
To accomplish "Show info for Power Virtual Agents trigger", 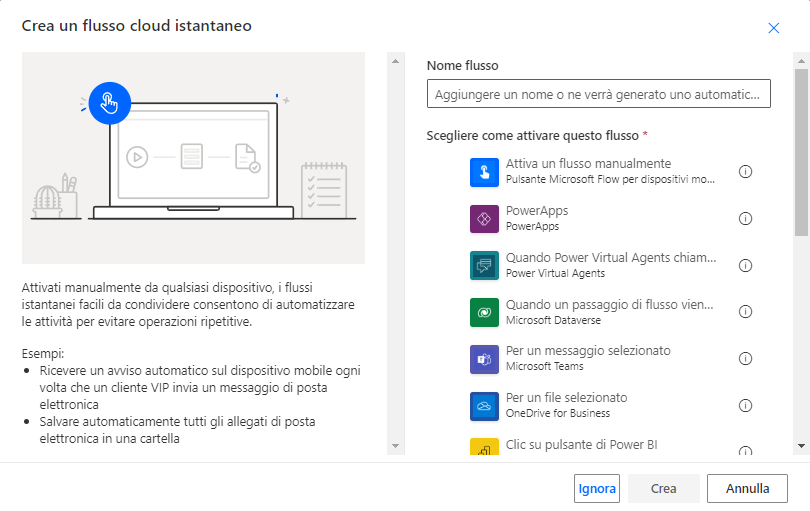I will (745, 266).
